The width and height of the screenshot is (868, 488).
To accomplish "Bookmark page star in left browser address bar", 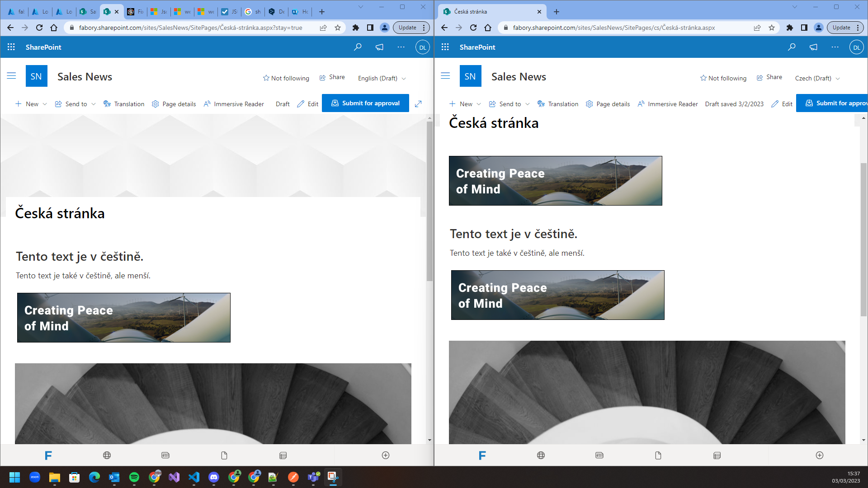I will coord(338,28).
